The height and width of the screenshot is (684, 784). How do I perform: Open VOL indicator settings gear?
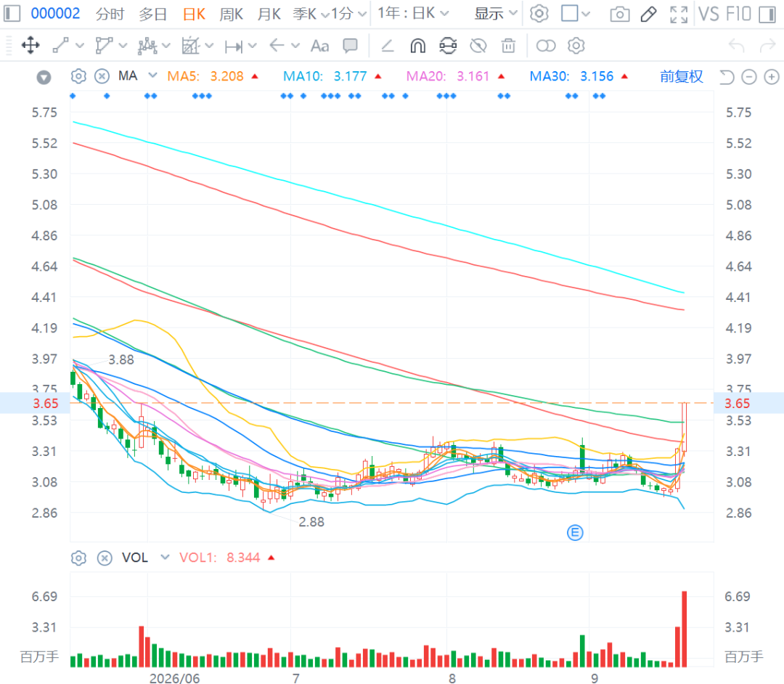coord(78,558)
